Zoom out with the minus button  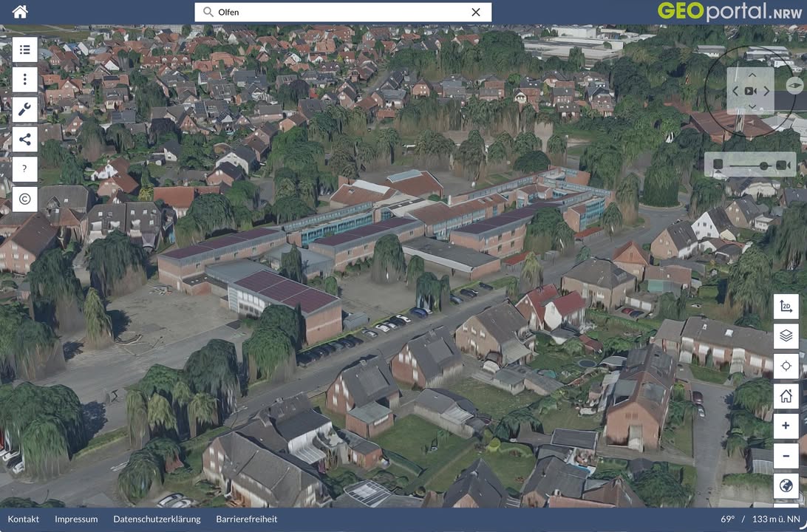(x=786, y=456)
